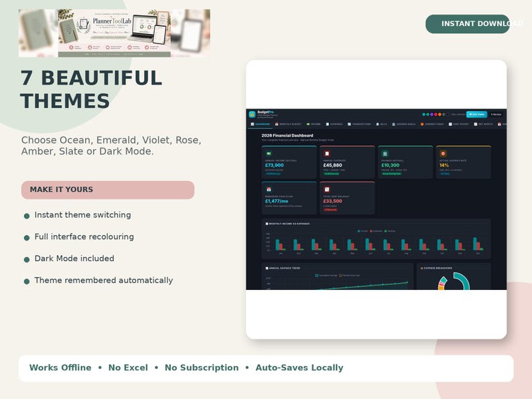Viewport: 532px width, 399px height.
Task: Click the red icon in £45,880 card
Action: point(327,153)
